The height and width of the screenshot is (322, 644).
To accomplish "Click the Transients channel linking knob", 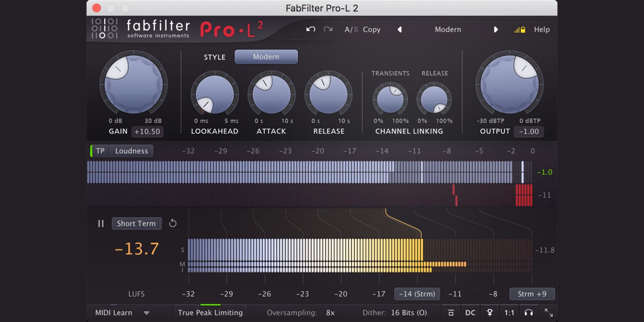I will 390,99.
